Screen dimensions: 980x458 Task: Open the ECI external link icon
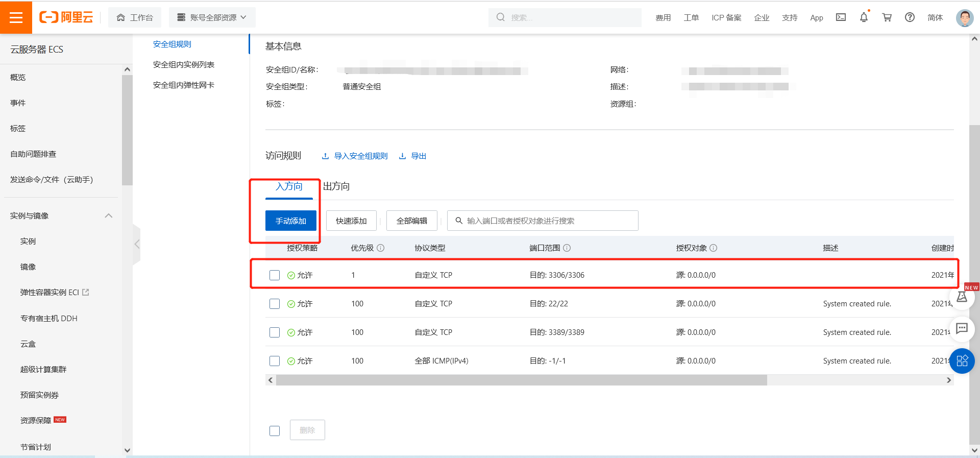click(x=86, y=293)
